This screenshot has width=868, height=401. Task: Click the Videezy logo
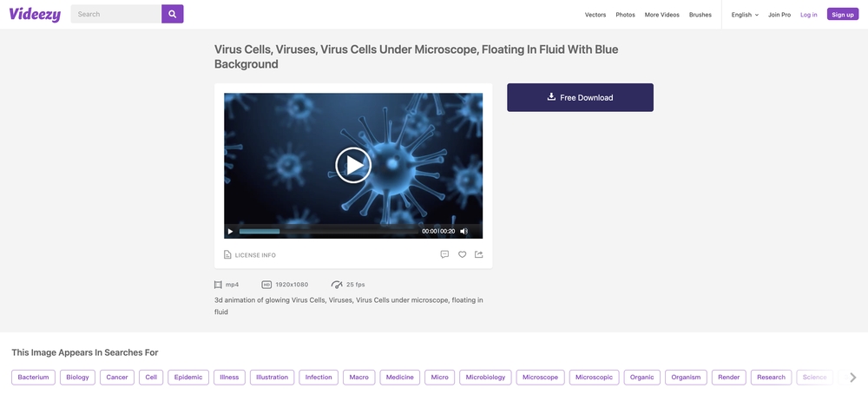point(35,15)
